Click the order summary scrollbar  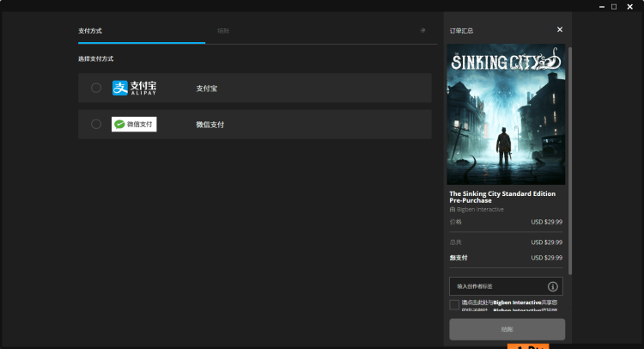pyautogui.click(x=569, y=161)
